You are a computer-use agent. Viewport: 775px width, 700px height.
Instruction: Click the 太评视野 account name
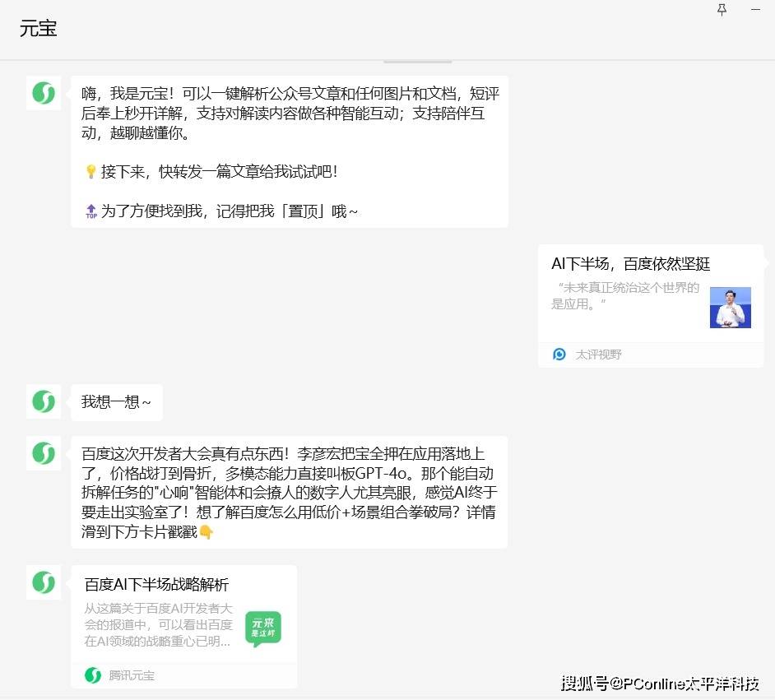point(598,355)
